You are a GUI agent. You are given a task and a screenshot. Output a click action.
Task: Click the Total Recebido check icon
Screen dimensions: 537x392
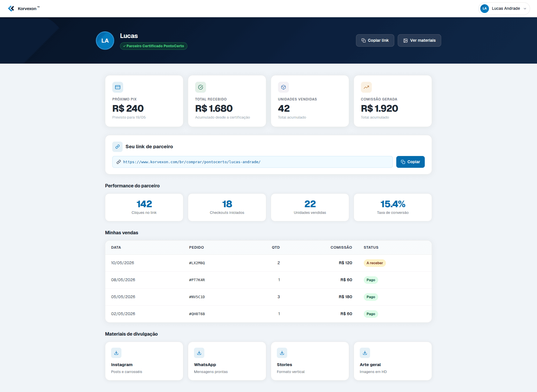(x=201, y=87)
